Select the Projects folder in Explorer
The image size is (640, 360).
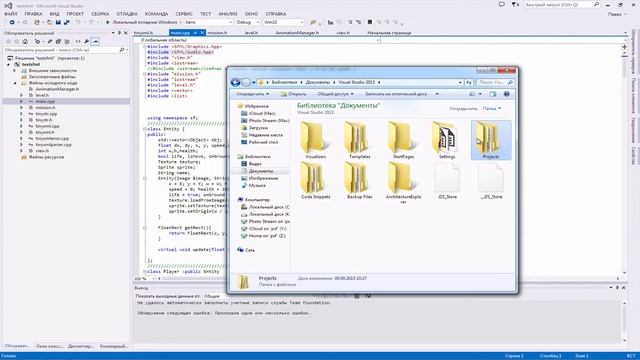click(x=491, y=140)
